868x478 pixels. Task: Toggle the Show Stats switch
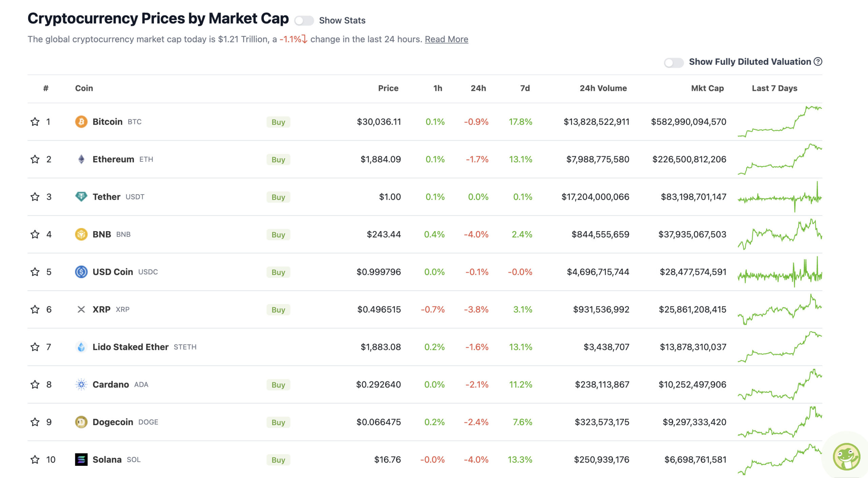point(304,21)
